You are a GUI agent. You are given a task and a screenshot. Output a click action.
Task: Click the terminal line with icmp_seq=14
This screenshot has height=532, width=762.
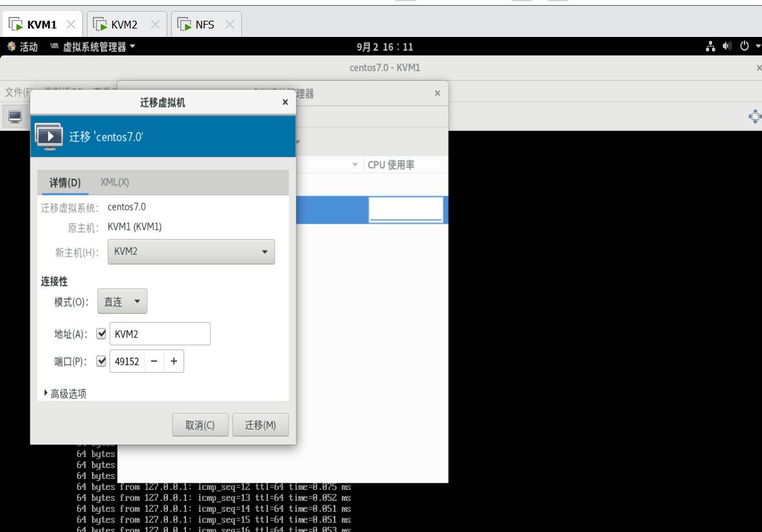214,509
